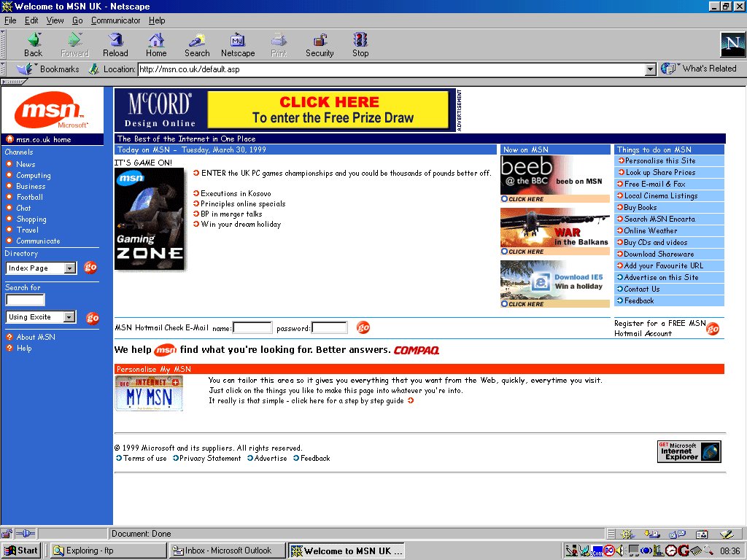Click go button beside Index Page
Image resolution: width=747 pixels, height=560 pixels.
click(90, 267)
